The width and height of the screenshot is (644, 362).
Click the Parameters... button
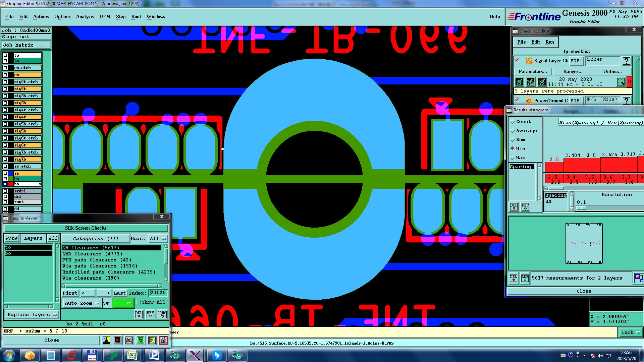pyautogui.click(x=533, y=72)
